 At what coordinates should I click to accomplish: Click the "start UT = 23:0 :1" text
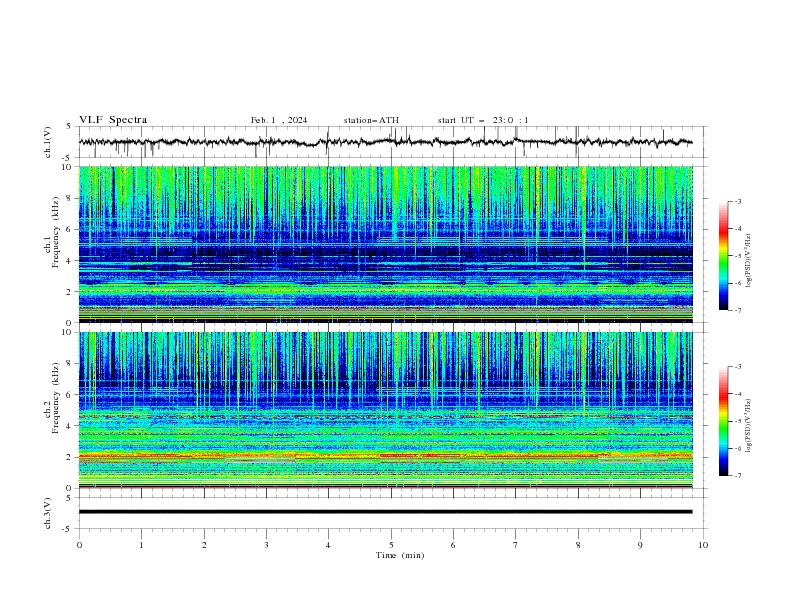click(483, 120)
